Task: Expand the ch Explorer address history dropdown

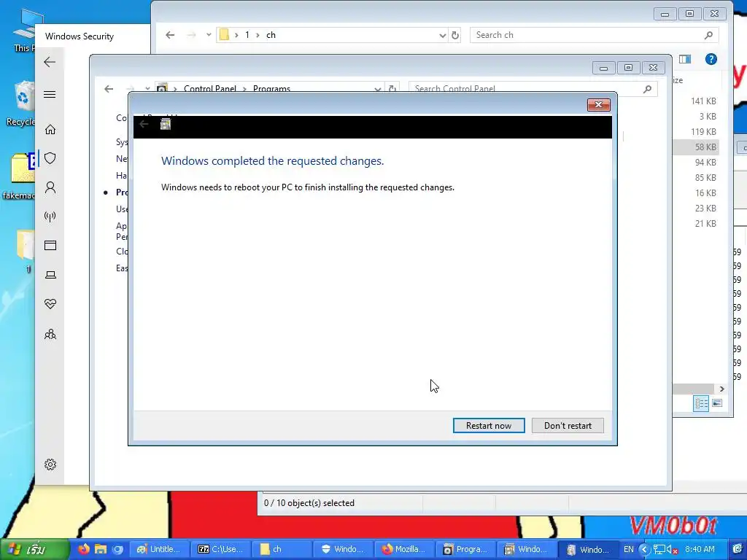Action: tap(442, 35)
